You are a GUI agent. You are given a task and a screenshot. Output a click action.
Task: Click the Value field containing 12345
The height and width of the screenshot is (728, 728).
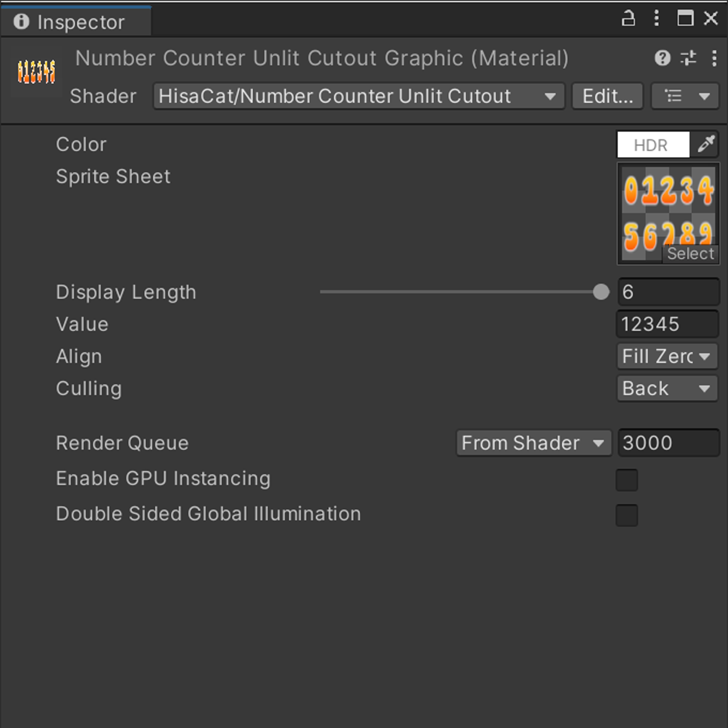click(667, 324)
